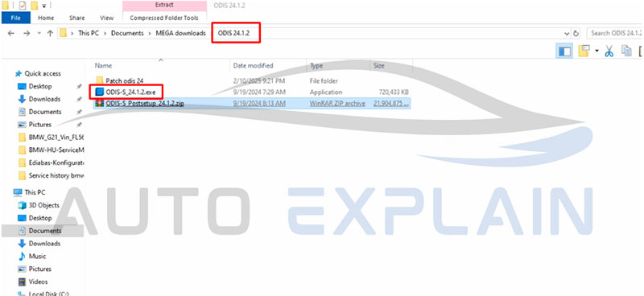Click the folder options toolbar icon
The image size is (644, 296).
(584, 51)
